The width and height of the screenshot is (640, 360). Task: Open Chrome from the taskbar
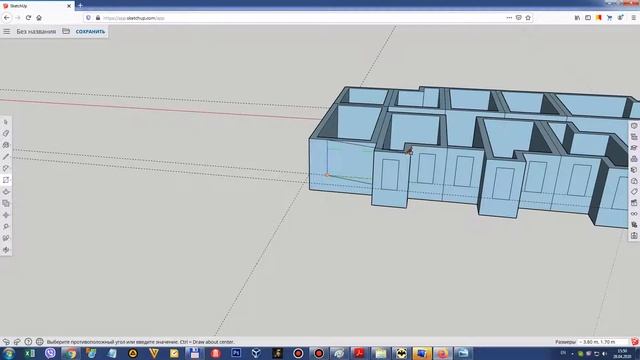pyautogui.click(x=71, y=353)
